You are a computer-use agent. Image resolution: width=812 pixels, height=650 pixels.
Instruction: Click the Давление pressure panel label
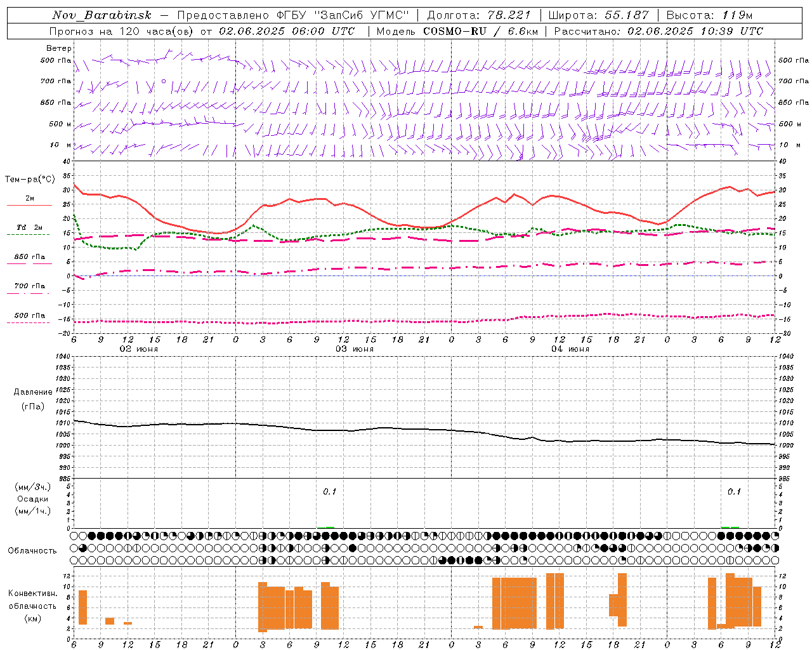pyautogui.click(x=33, y=392)
